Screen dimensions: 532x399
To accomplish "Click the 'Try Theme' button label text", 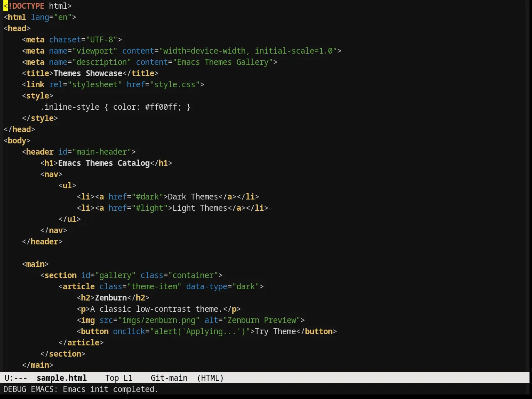I will [276, 331].
